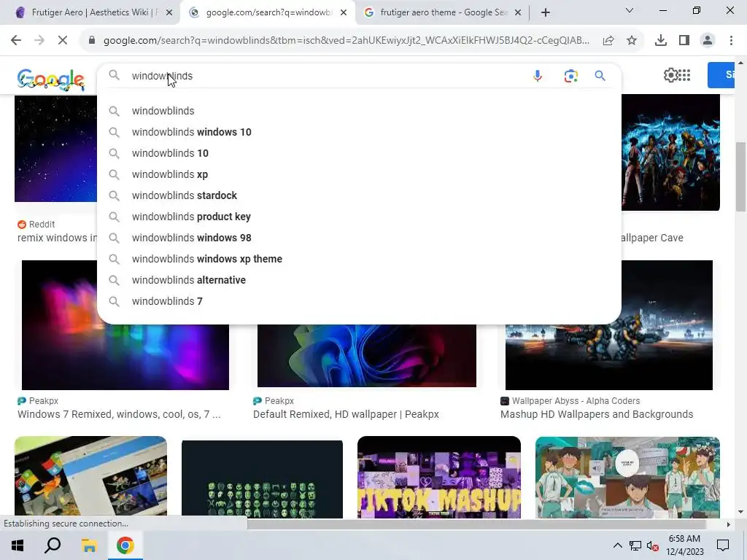Switch to frutiger aero theme Google Search tab
This screenshot has height=560, width=747.
tap(443, 12)
